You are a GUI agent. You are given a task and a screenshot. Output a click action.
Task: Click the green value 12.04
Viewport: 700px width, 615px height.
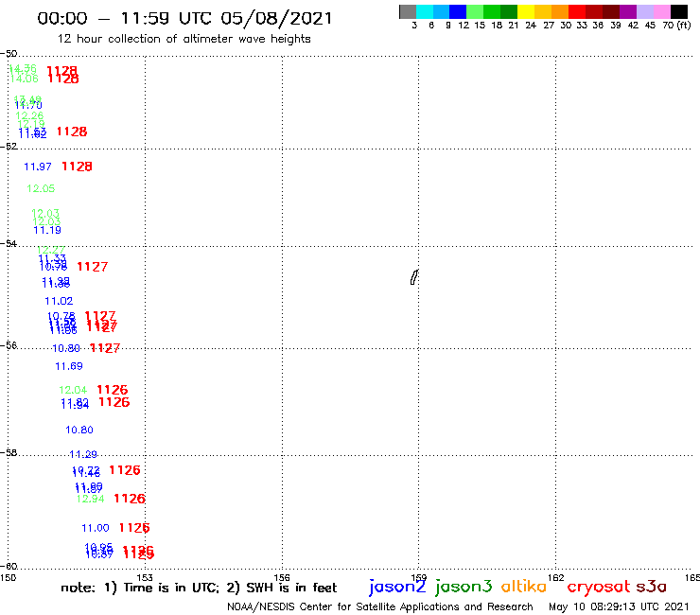(73, 390)
